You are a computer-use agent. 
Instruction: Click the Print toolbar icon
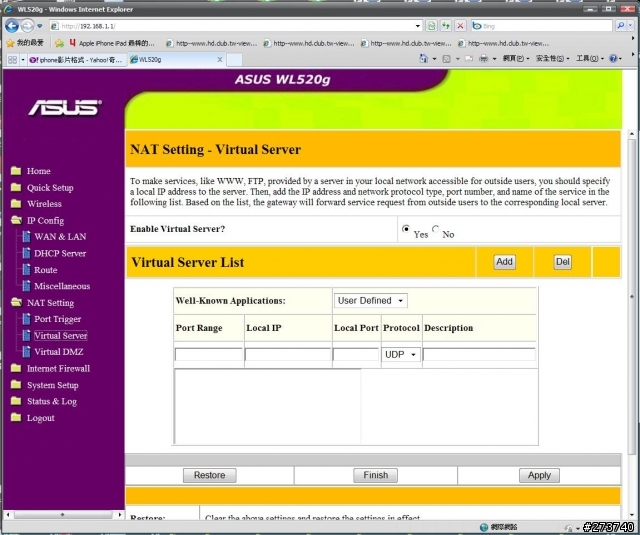click(483, 59)
